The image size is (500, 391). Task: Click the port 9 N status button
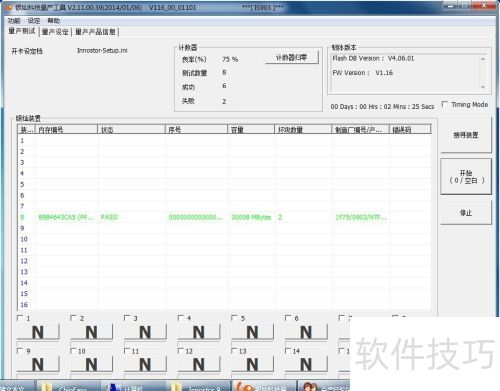(x=38, y=364)
